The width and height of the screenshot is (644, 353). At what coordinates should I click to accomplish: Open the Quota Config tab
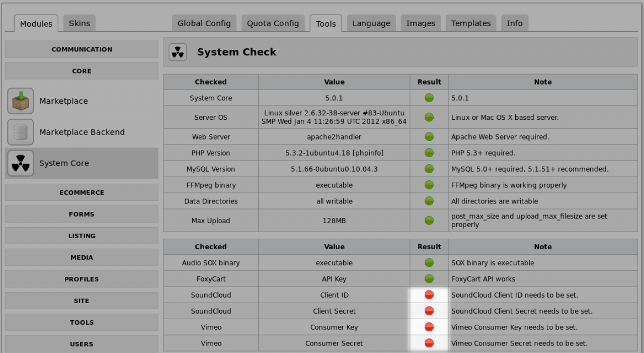(x=273, y=23)
